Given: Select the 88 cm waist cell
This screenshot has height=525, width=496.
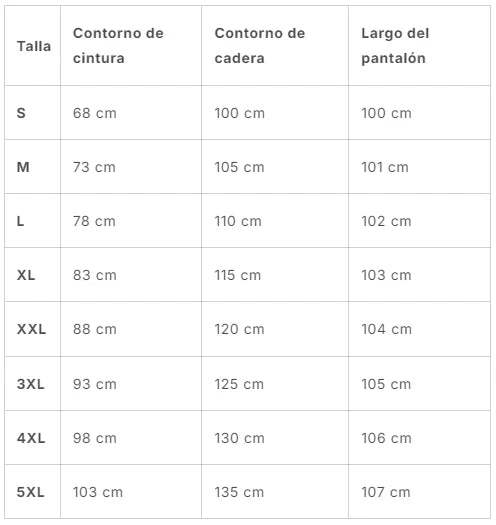Looking at the screenshot, I should click(95, 329).
